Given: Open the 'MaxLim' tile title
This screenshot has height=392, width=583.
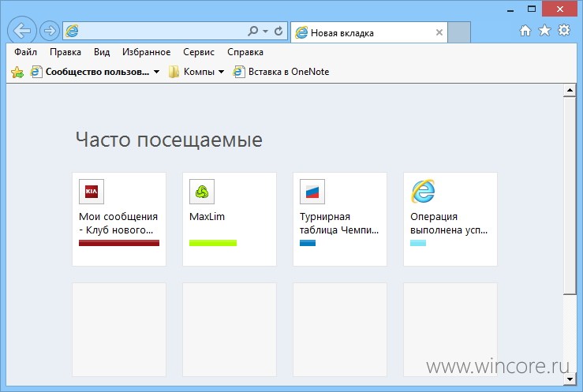Looking at the screenshot, I should click(x=207, y=216).
